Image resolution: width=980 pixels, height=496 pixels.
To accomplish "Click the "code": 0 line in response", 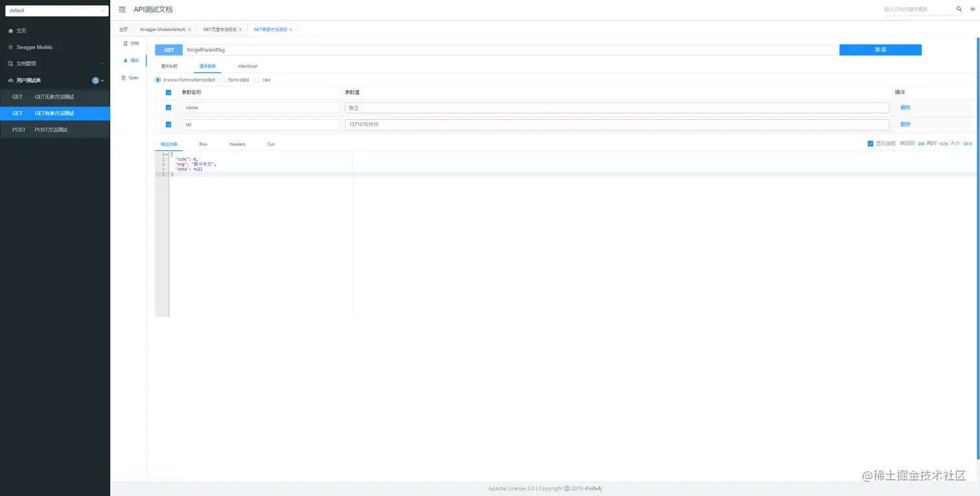I will pyautogui.click(x=186, y=159).
